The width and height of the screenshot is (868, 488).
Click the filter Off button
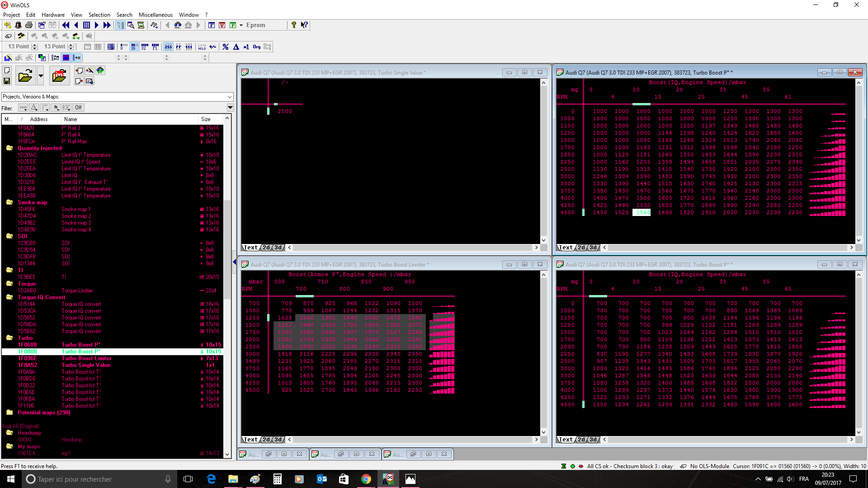[x=78, y=108]
